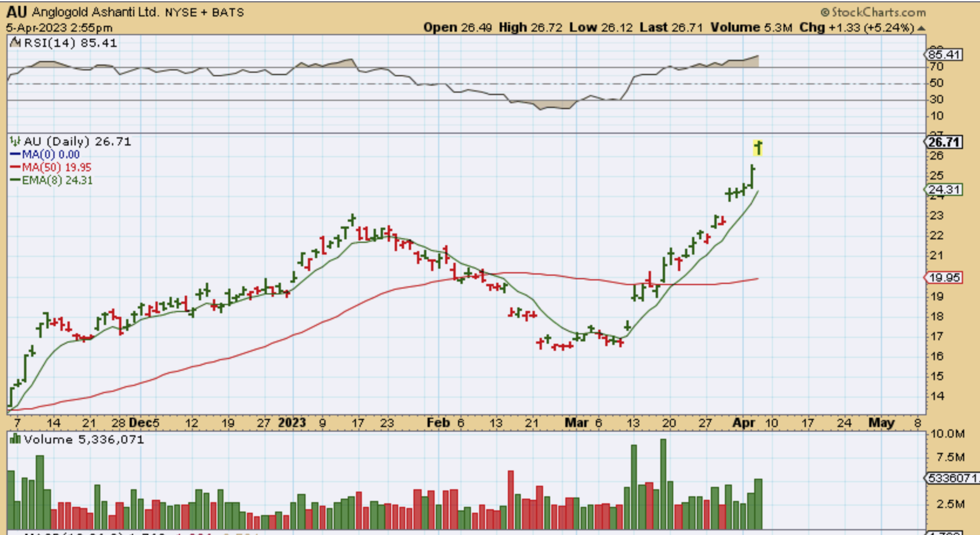Click the red MA(50) legend line
Viewport: 980px width, 535px height.
point(15,167)
